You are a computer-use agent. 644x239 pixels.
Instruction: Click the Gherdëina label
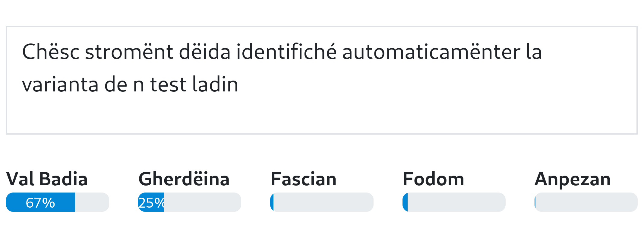point(184,179)
